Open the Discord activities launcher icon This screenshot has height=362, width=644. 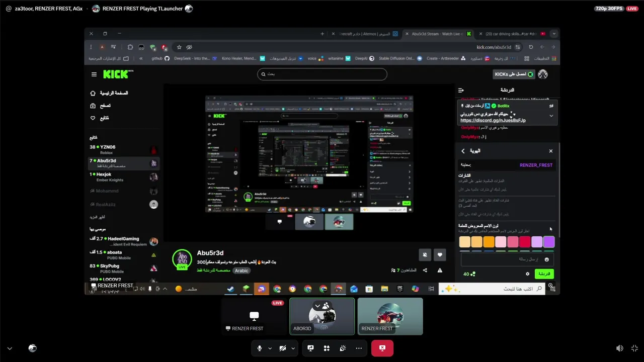(327, 348)
